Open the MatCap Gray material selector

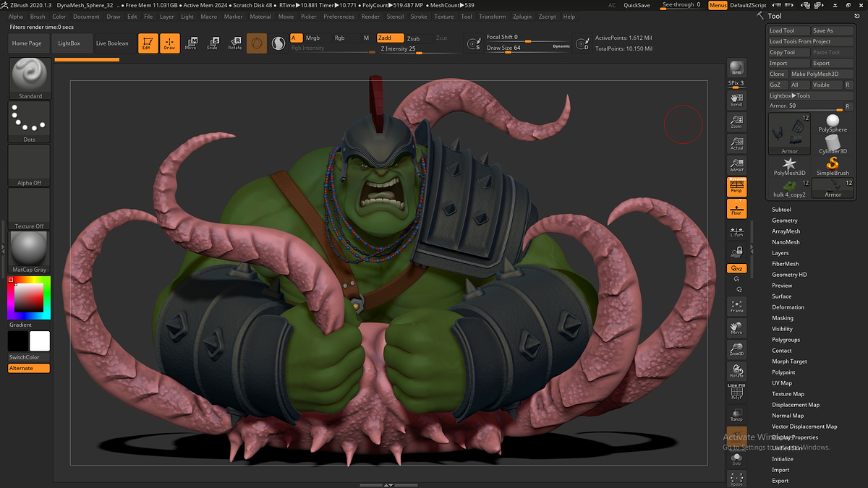pos(30,252)
